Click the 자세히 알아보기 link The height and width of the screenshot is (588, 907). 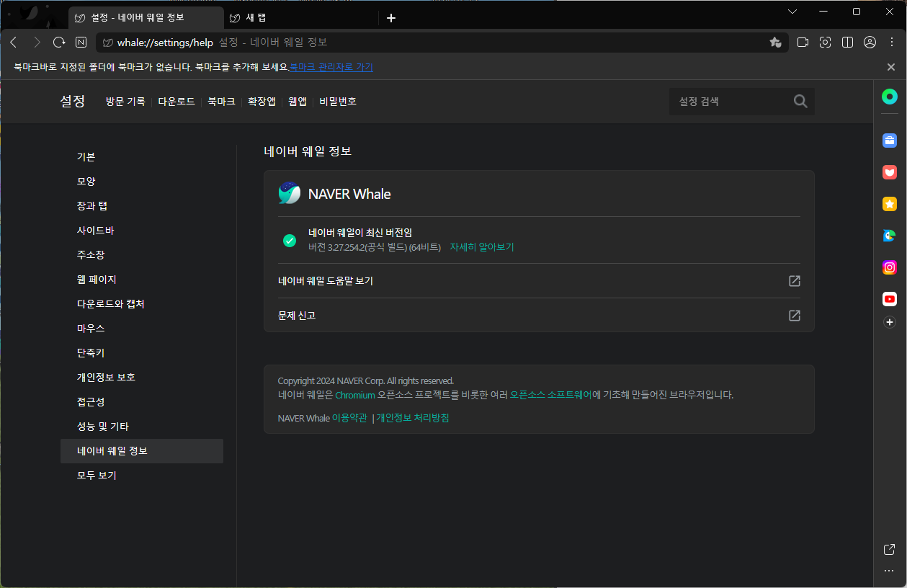482,246
